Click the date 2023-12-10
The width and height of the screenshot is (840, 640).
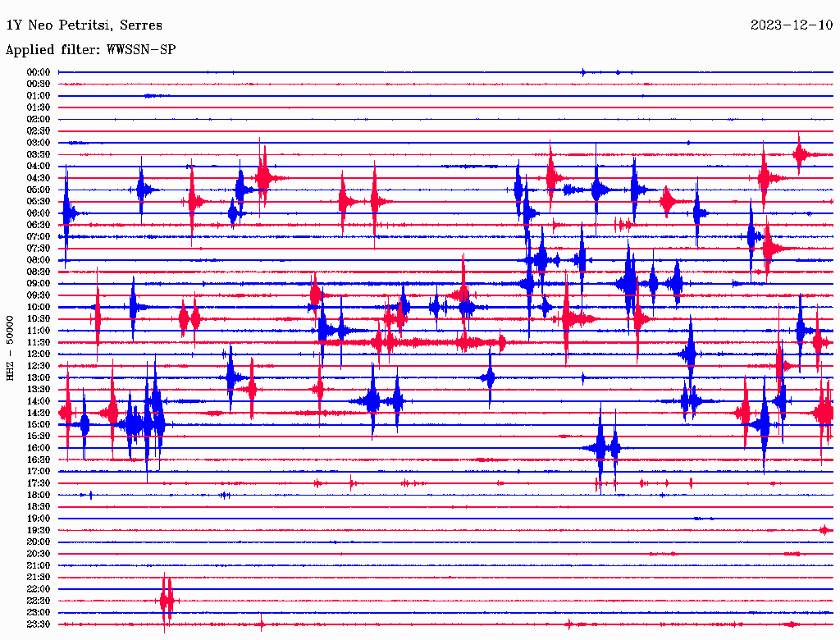792,25
